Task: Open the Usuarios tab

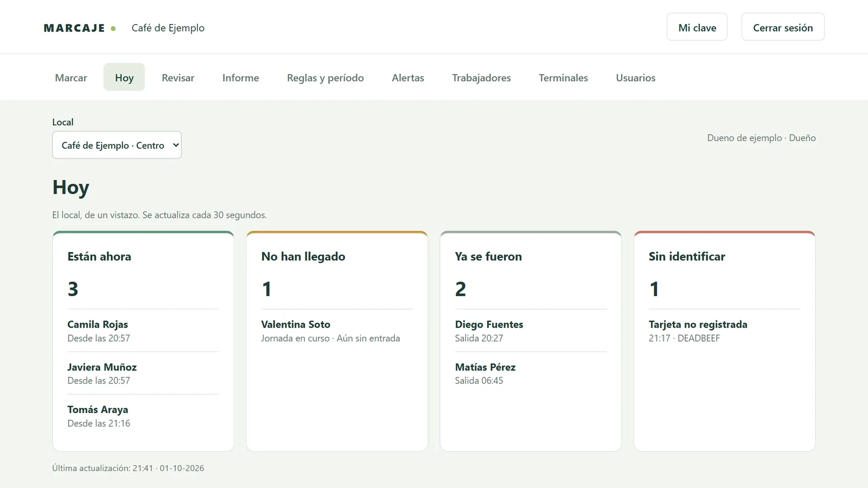Action: point(636,78)
